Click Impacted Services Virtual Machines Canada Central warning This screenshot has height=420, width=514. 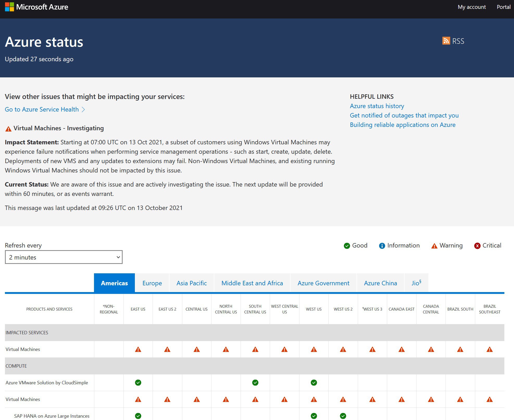click(431, 349)
